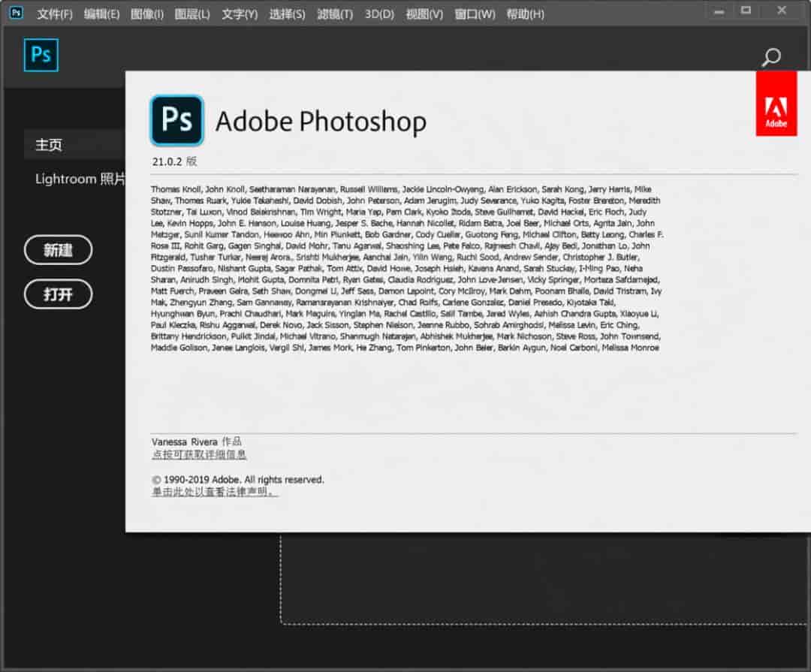Screen dimensions: 811x672
Task: Open the 图像(I) menu
Action: pos(147,14)
